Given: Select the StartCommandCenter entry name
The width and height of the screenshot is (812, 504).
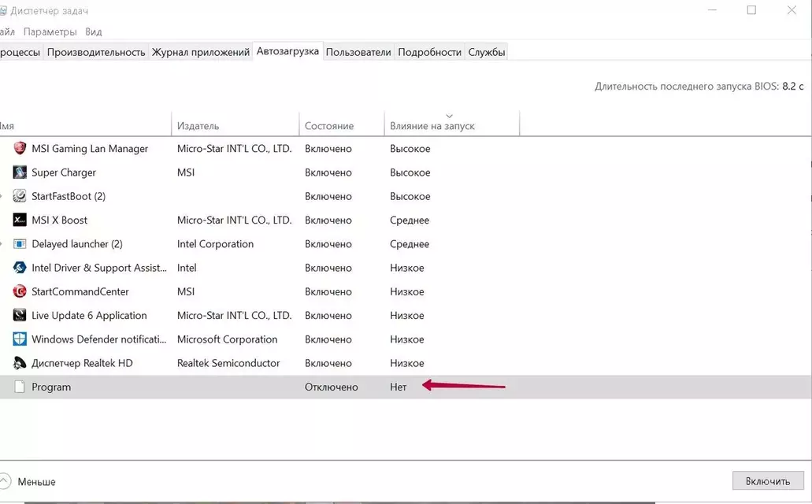Looking at the screenshot, I should (x=80, y=291).
